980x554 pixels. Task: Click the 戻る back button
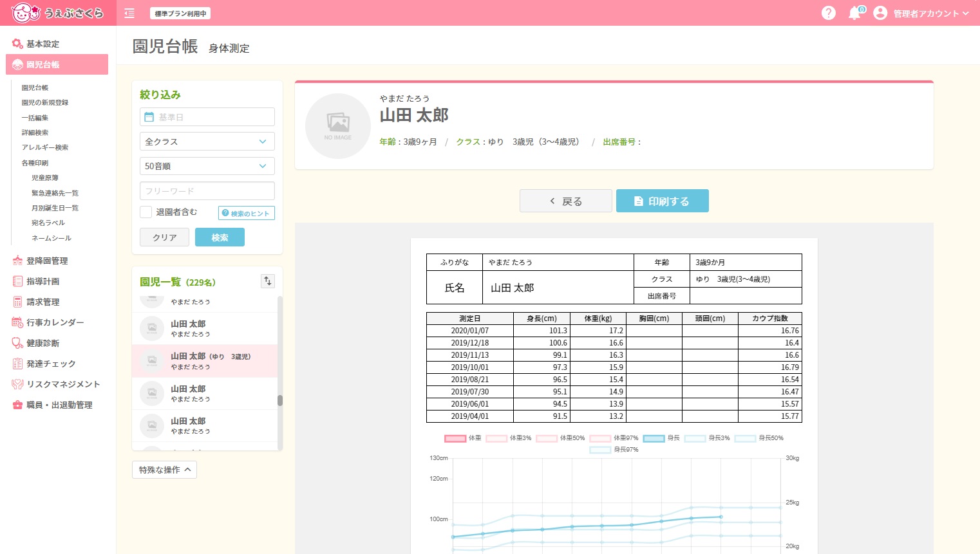point(566,201)
